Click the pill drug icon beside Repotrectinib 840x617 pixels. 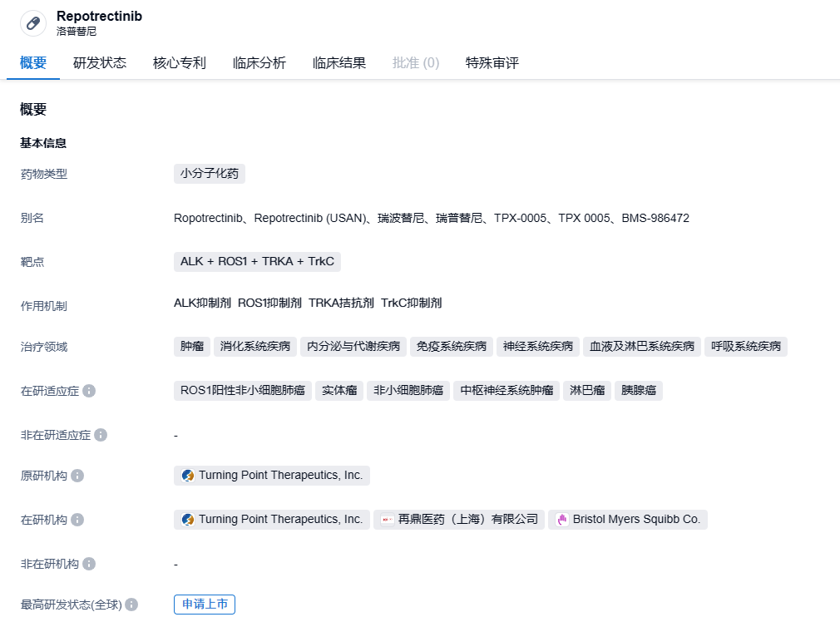click(x=33, y=23)
